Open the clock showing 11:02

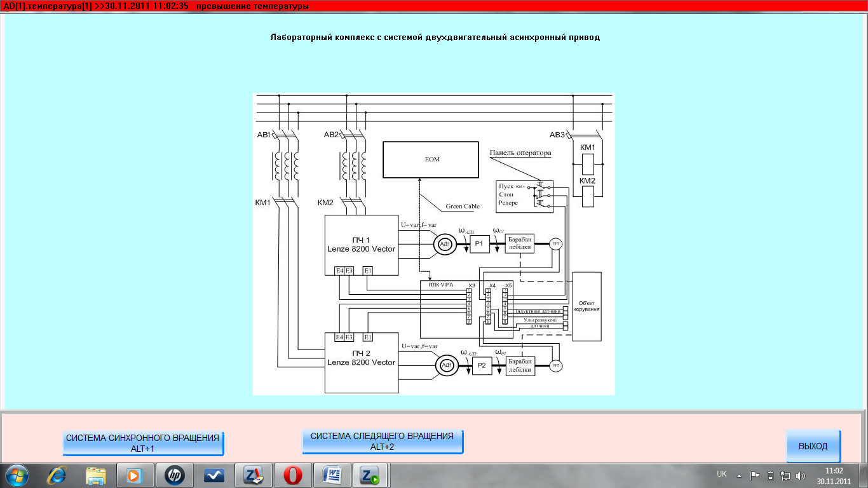[x=834, y=476]
